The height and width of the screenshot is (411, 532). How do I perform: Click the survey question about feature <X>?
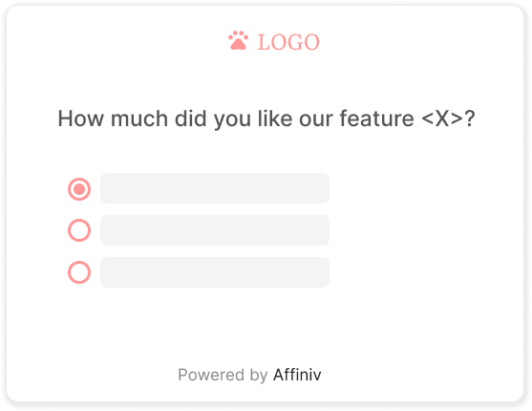tap(266, 119)
